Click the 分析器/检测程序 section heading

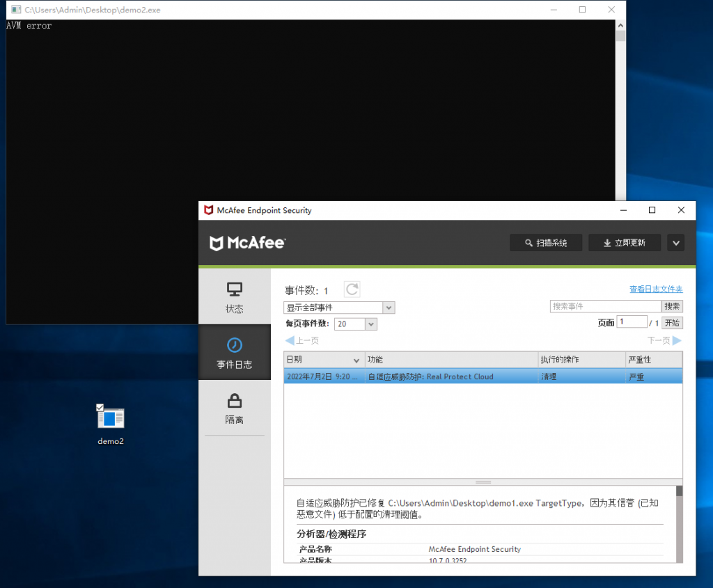click(331, 534)
